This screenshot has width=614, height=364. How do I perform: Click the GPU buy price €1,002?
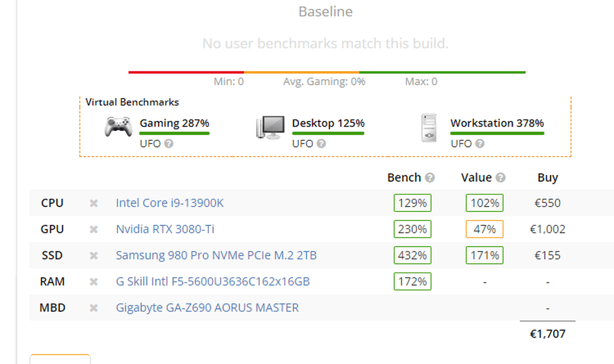point(547,229)
